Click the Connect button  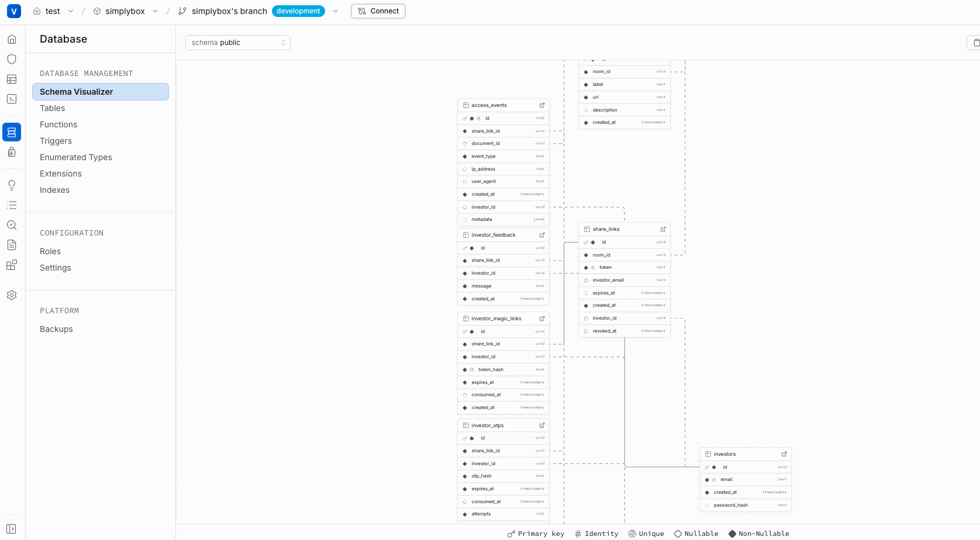pos(378,11)
